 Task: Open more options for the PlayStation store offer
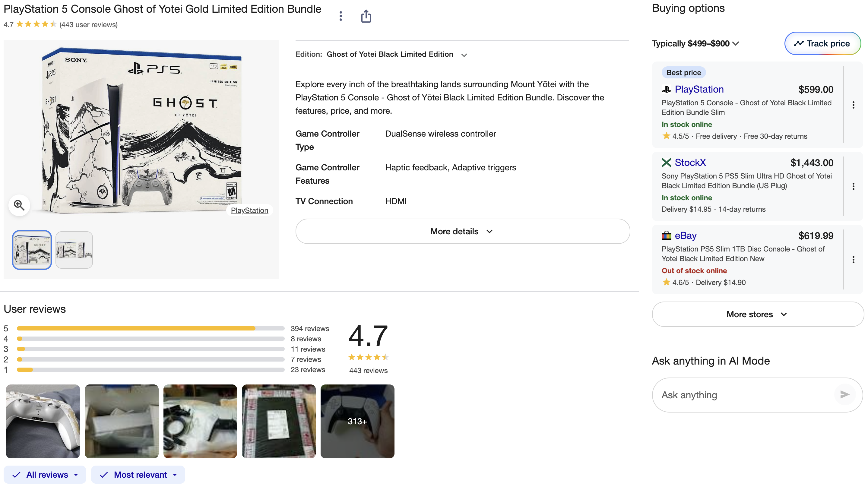tap(853, 105)
